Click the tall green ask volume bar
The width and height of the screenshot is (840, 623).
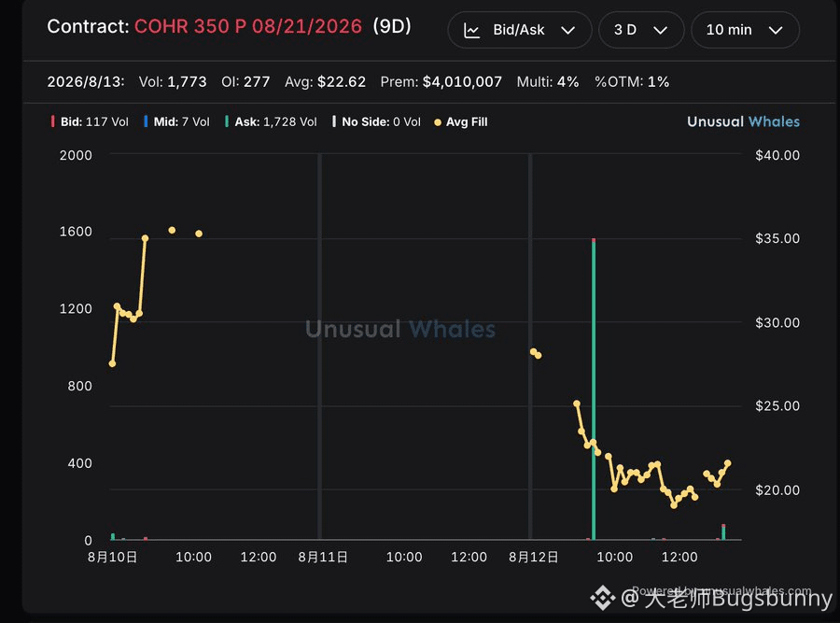coord(594,389)
